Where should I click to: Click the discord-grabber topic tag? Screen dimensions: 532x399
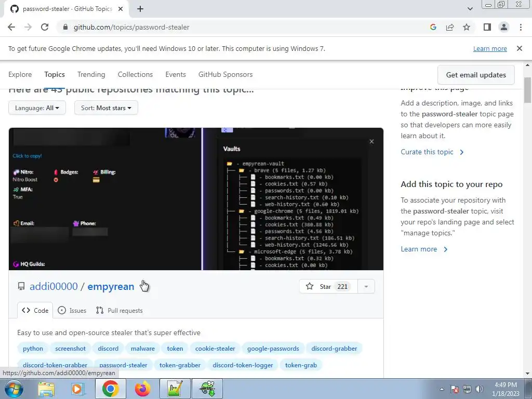pyautogui.click(x=334, y=349)
